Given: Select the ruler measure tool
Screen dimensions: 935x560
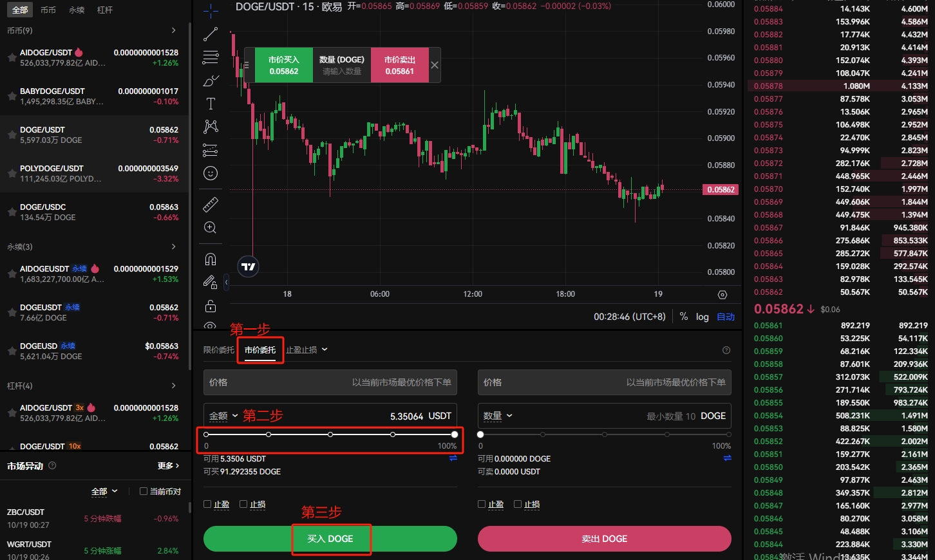Looking at the screenshot, I should point(211,205).
